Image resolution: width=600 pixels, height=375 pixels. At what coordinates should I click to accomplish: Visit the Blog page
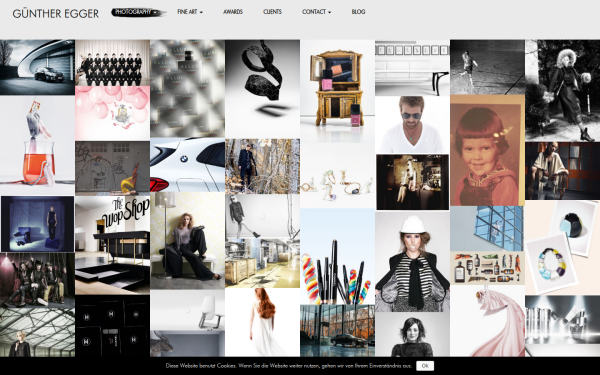point(358,12)
